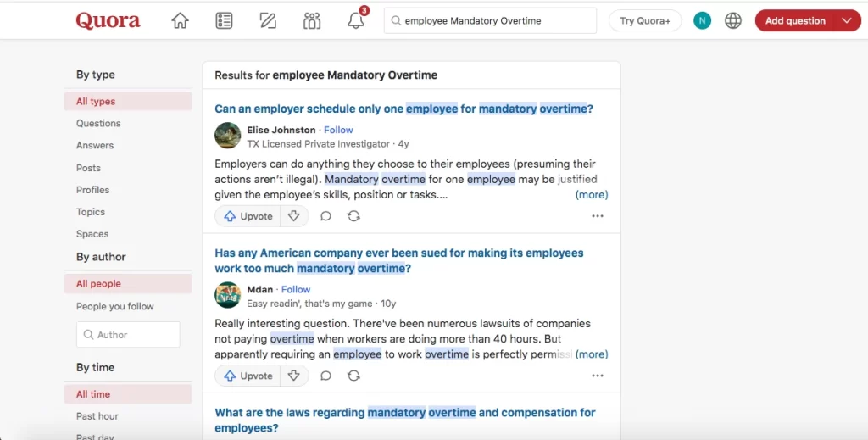Select the All people author filter
This screenshot has width=868, height=440.
[128, 283]
